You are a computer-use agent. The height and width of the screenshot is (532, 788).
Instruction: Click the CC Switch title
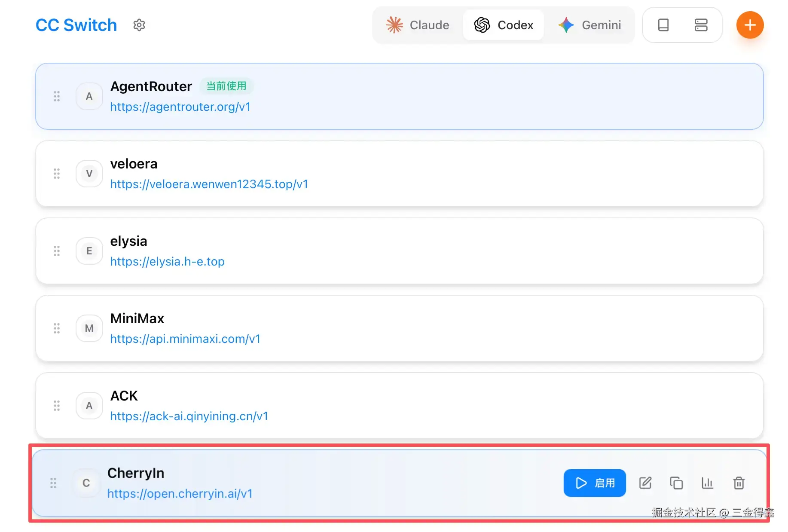(x=76, y=25)
